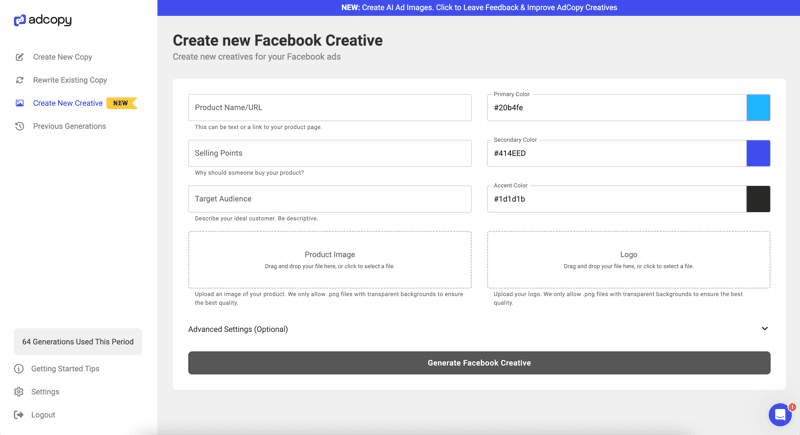Click Advanced Settings (Optional) label
The width and height of the screenshot is (800, 435).
(x=238, y=329)
